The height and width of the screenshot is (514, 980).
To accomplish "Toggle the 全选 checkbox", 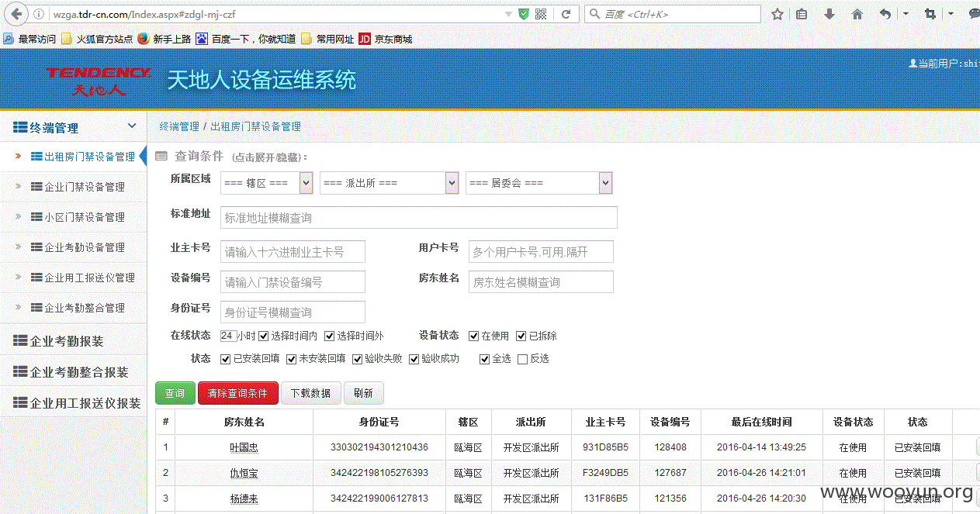I will point(485,359).
